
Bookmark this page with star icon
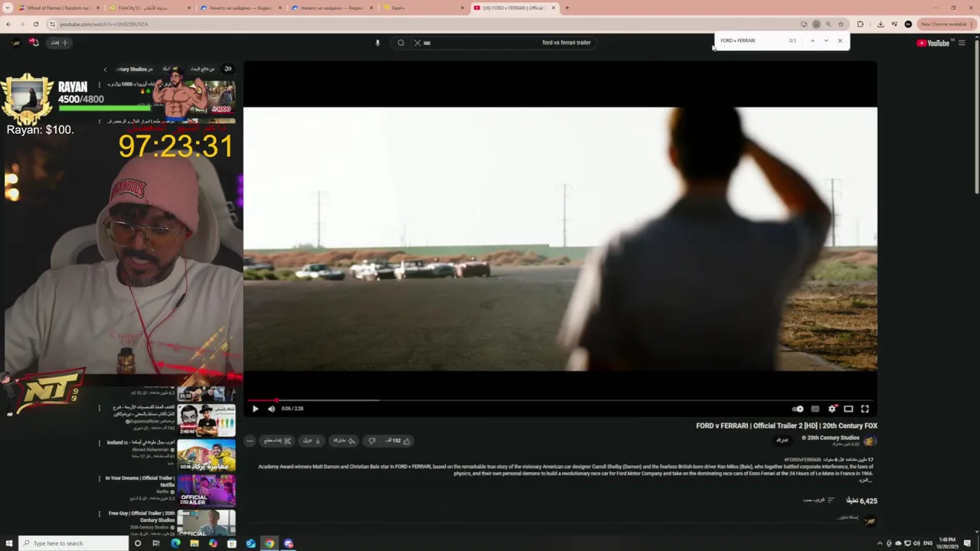tap(841, 24)
